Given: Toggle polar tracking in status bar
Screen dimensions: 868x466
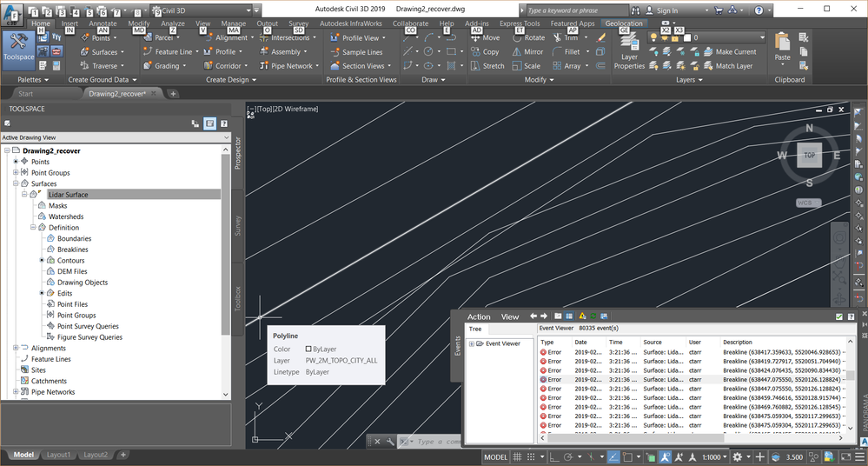Looking at the screenshot, I should click(568, 457).
